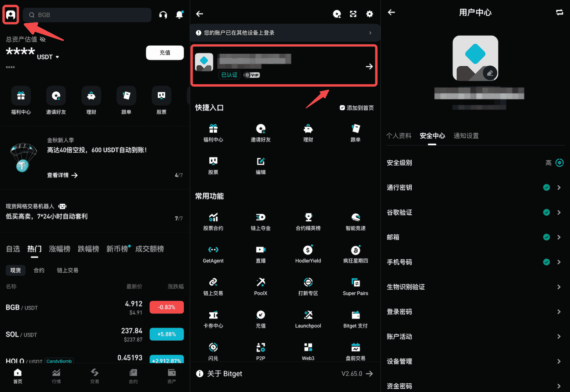Expand 谷歌验证 row chevron
Viewport: 570px width, 392px height.
pyautogui.click(x=559, y=212)
